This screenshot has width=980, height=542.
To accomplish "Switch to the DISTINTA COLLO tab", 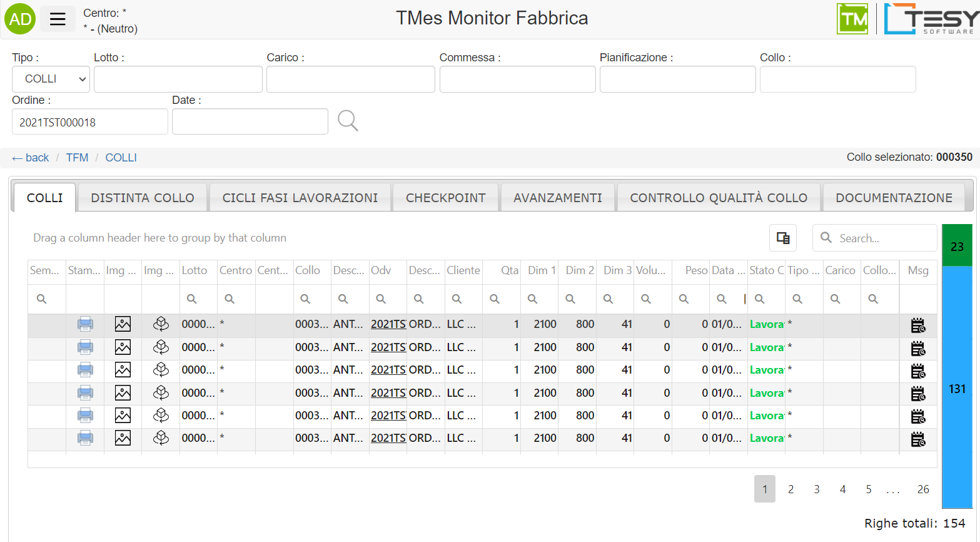I will click(143, 198).
